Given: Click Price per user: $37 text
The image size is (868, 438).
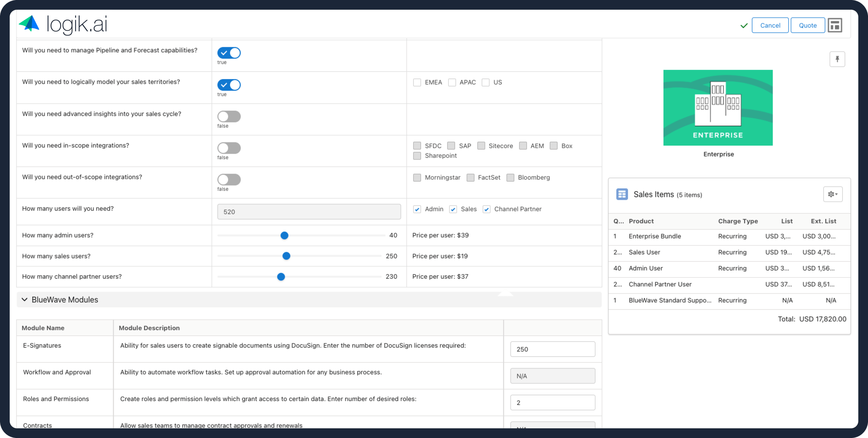Looking at the screenshot, I should (x=440, y=277).
